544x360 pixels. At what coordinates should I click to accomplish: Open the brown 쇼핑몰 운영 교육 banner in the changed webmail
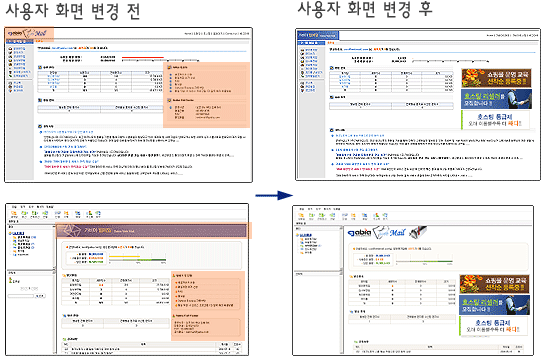click(496, 78)
